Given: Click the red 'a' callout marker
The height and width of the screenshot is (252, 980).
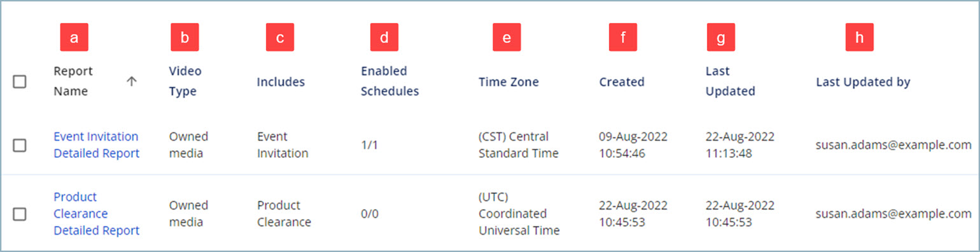Looking at the screenshot, I should 74,37.
